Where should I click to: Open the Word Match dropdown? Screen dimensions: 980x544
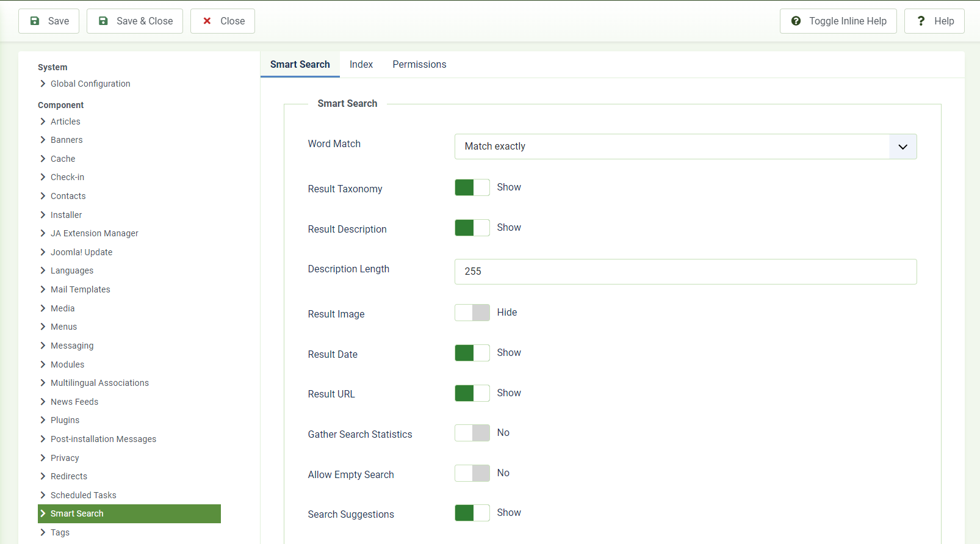(685, 147)
